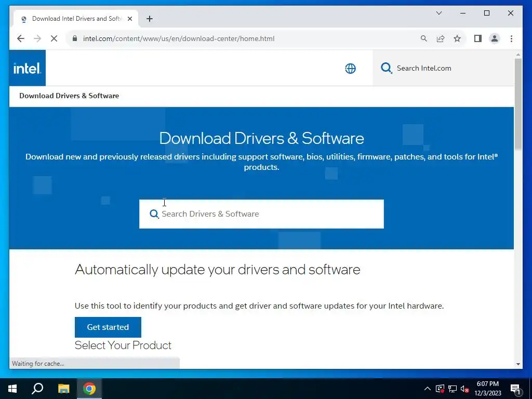Image resolution: width=532 pixels, height=399 pixels.
Task: Open Chrome's three-dot menu
Action: (x=511, y=38)
